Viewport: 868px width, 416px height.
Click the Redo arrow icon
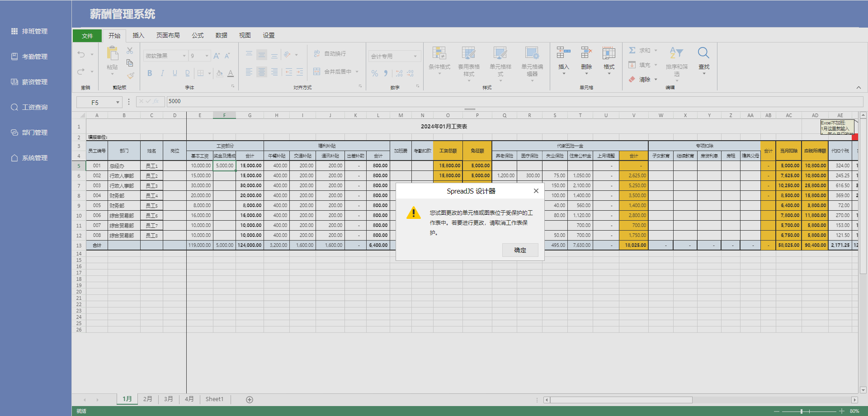point(81,71)
